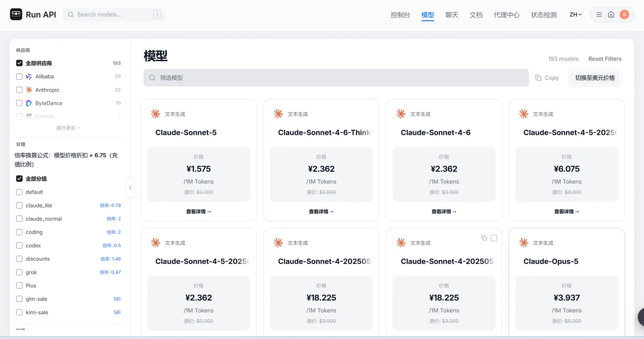
Task: Click the Anthropic logo on Claude-Sonnet-4-6-Think card
Action: [x=278, y=114]
